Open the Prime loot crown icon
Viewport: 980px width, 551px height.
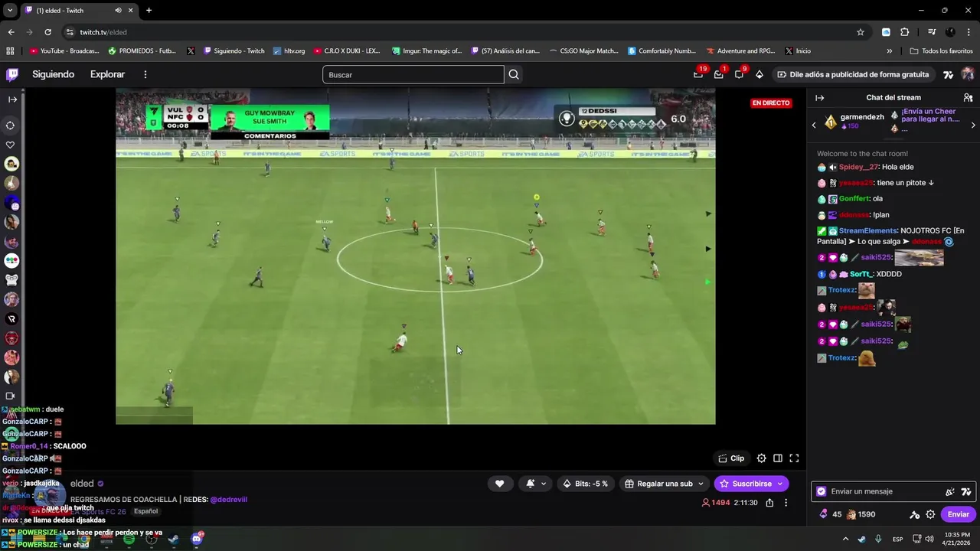tap(697, 74)
